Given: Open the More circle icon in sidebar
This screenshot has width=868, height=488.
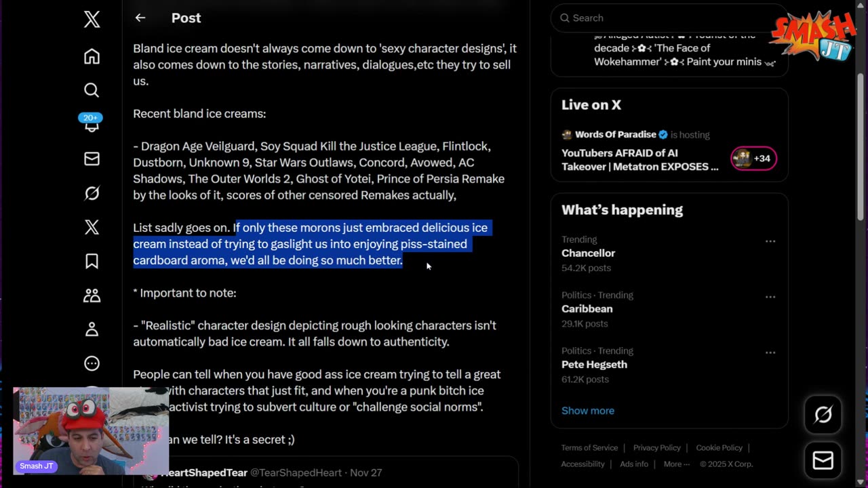Looking at the screenshot, I should coord(92,363).
